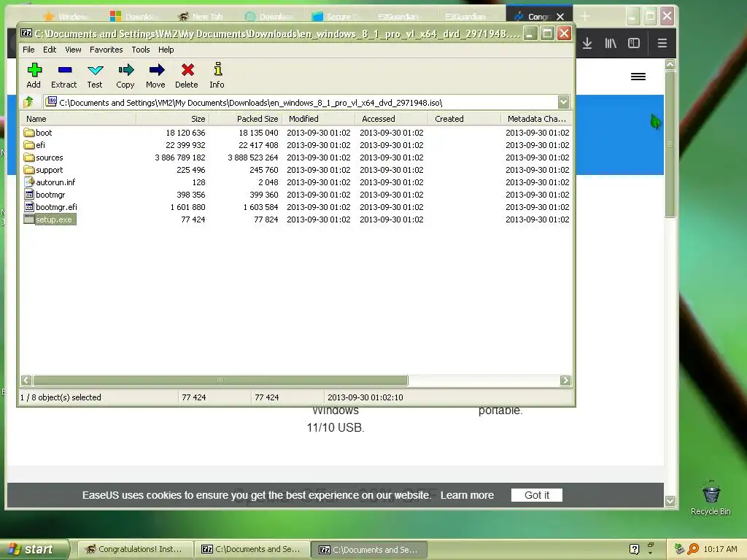Sort by the Size column header
This screenshot has width=747, height=560.
click(172, 119)
